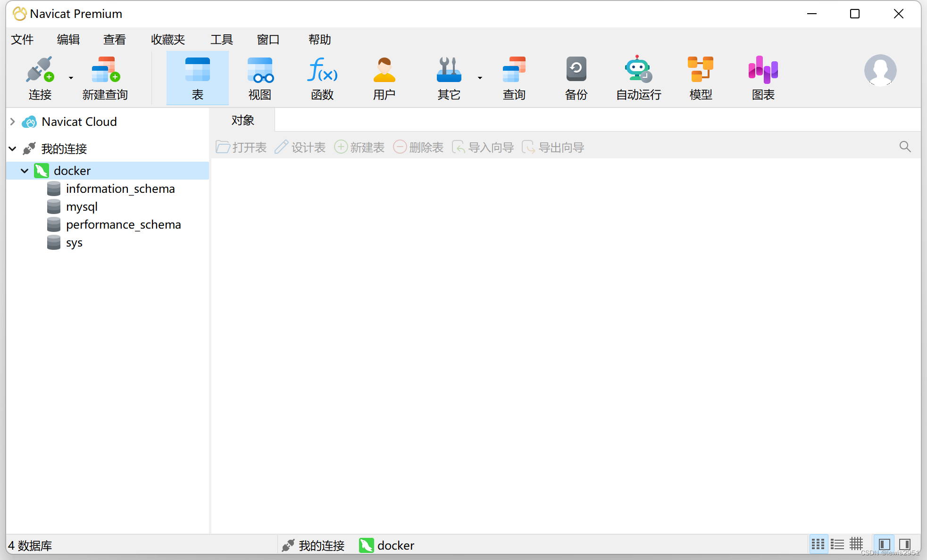
Task: Select the performance_schema database
Action: click(x=123, y=224)
